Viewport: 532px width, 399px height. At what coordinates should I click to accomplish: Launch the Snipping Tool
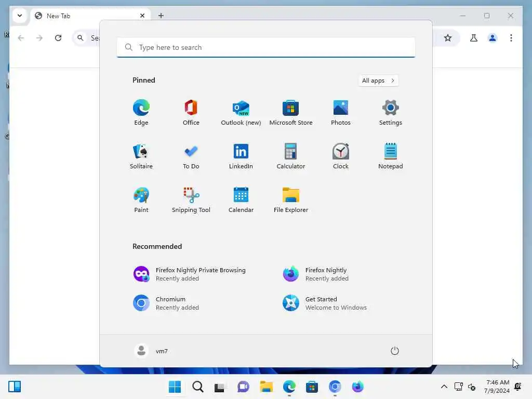pyautogui.click(x=191, y=200)
